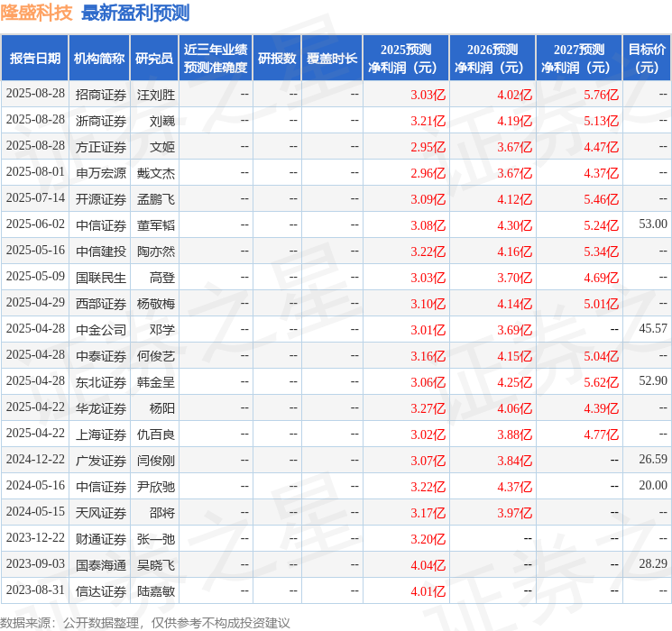672x631 pixels.
Task: Select analyst 汪刘胜 in first row
Action: (156, 95)
